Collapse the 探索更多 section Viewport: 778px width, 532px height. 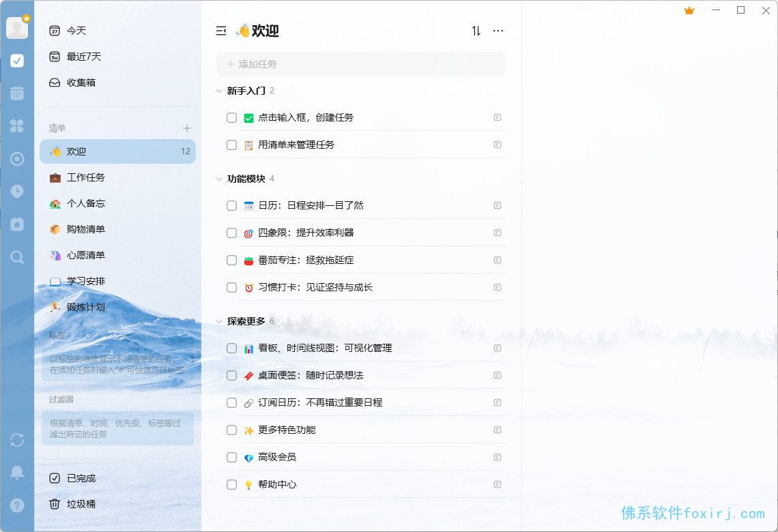click(x=219, y=321)
